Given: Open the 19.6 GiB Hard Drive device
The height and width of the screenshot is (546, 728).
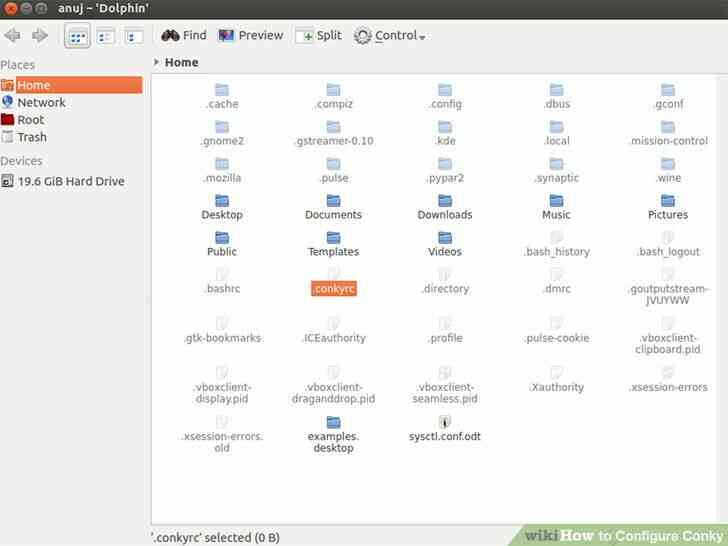Looking at the screenshot, I should tap(63, 181).
